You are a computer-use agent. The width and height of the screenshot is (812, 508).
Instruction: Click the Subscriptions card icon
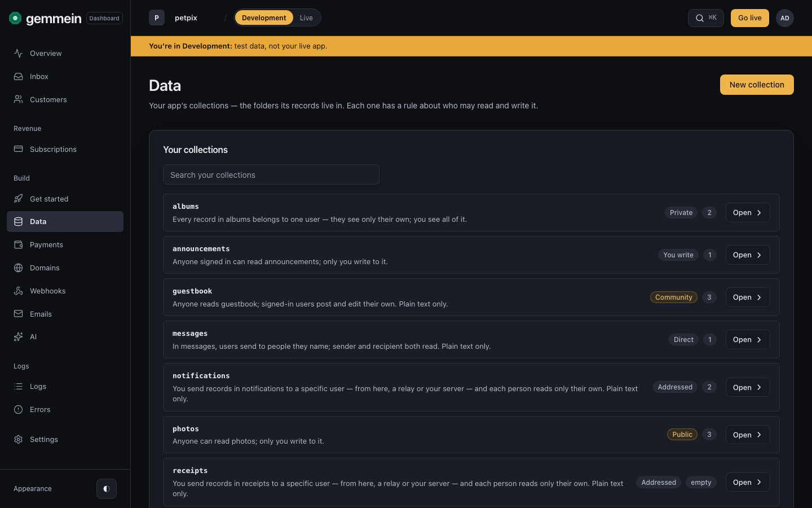point(19,149)
